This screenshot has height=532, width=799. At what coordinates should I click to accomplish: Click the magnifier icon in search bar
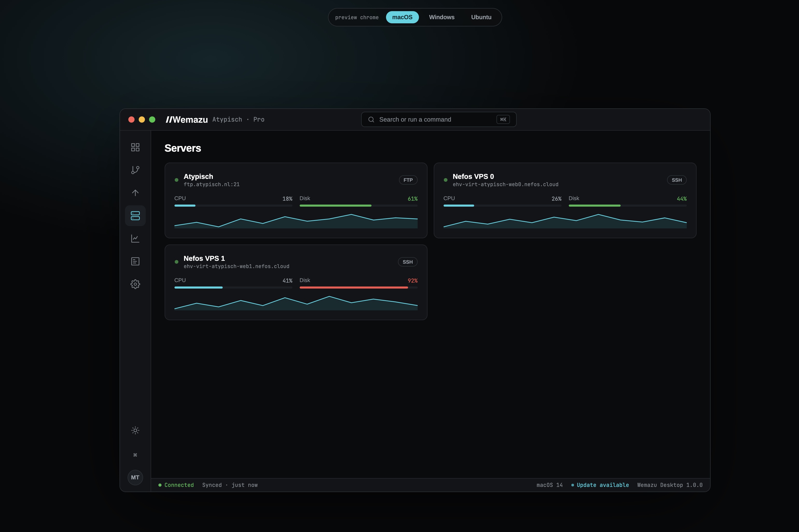(x=371, y=120)
